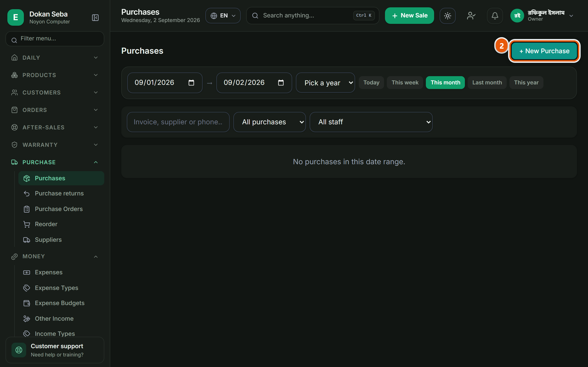Click the New Purchase button

pyautogui.click(x=544, y=51)
